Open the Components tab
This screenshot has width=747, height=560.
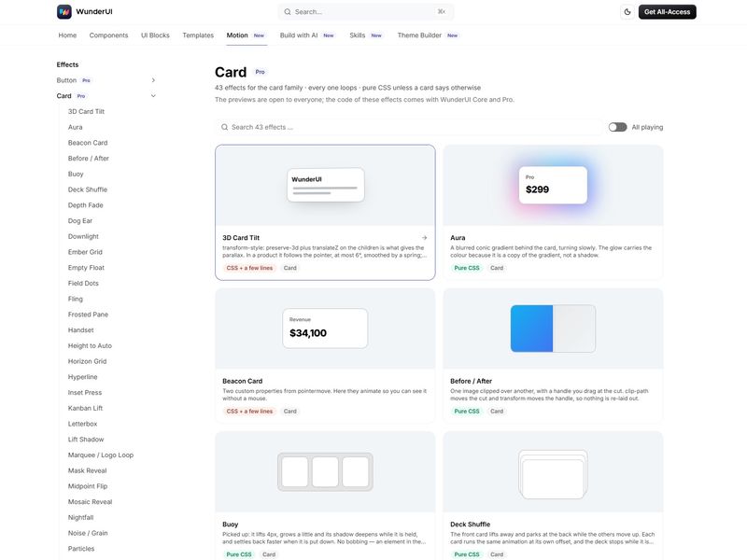point(108,35)
